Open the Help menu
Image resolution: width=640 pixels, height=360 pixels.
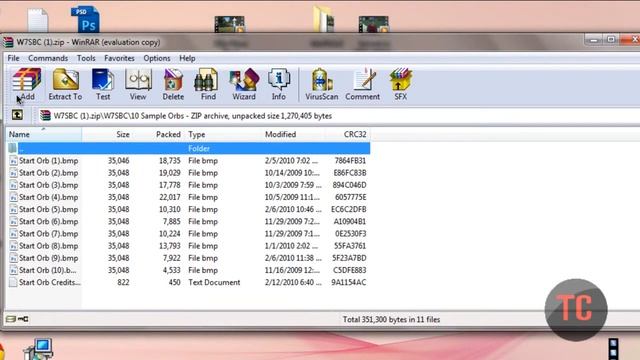click(x=187, y=58)
